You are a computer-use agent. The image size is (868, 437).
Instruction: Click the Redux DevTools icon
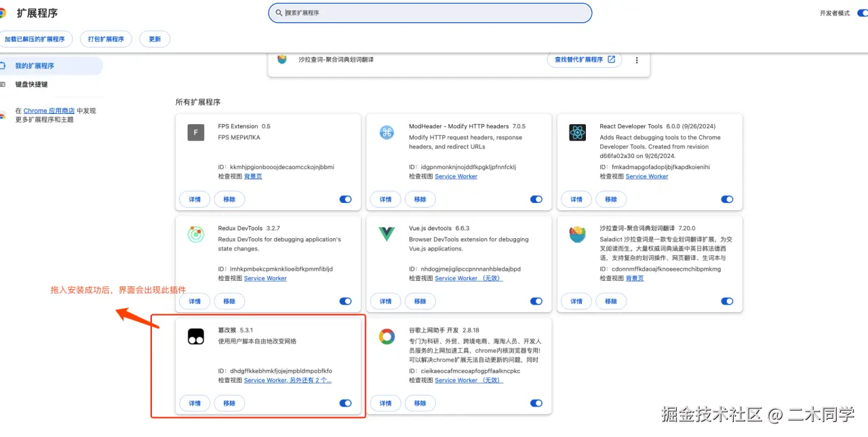tap(196, 235)
